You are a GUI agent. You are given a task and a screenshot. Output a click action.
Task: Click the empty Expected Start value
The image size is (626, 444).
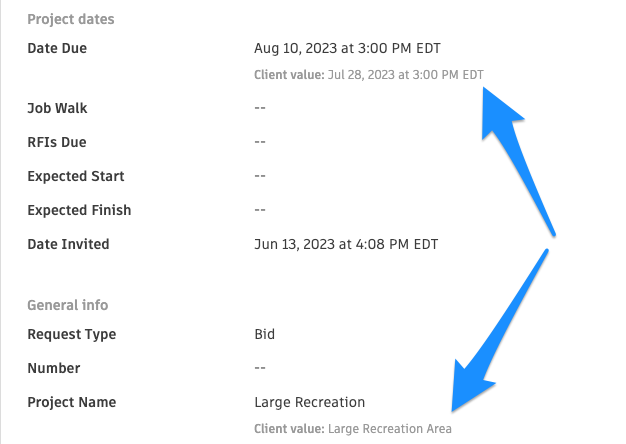point(260,176)
